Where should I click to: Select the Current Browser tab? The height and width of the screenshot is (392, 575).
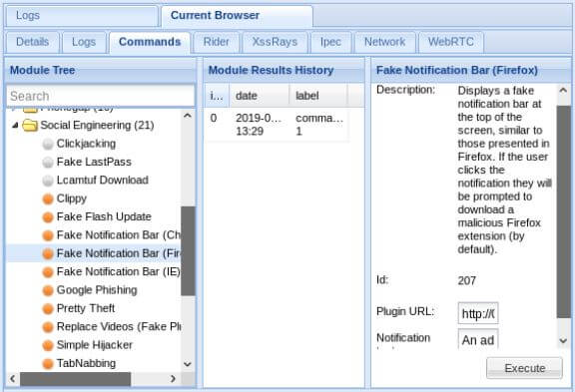click(237, 16)
